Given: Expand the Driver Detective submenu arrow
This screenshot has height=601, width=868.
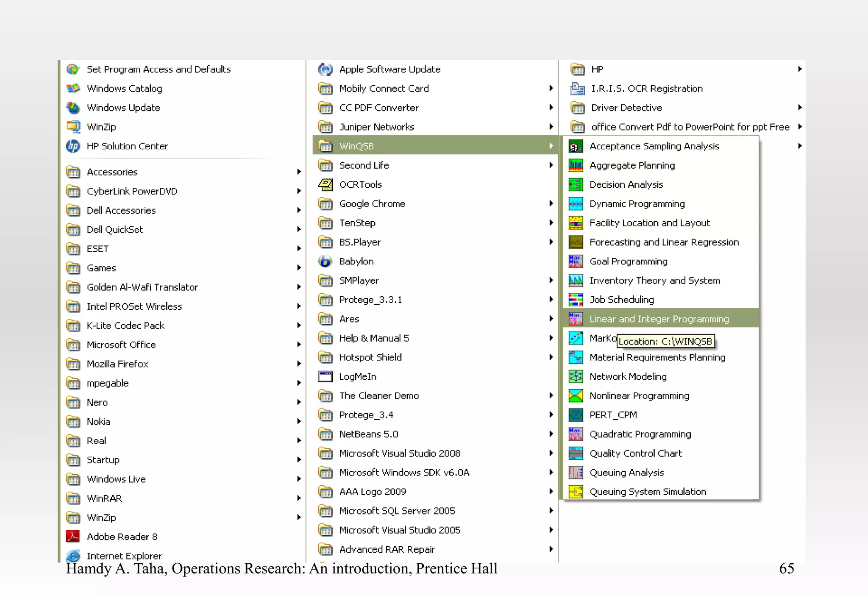Looking at the screenshot, I should (x=800, y=108).
